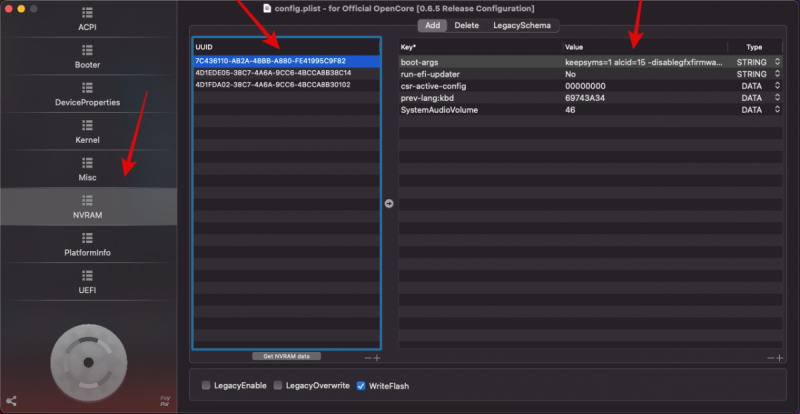Click the disc logo in sidebar
Image resolution: width=800 pixels, height=414 pixels.
(88, 362)
